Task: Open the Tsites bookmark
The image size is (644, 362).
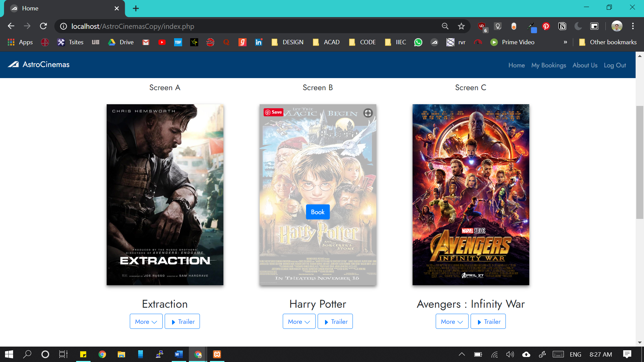Action: point(70,42)
